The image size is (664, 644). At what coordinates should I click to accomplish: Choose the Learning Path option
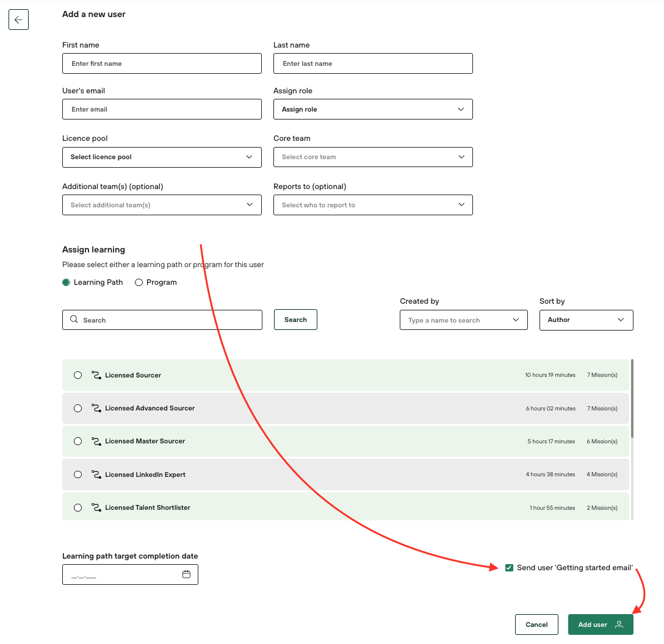(67, 282)
